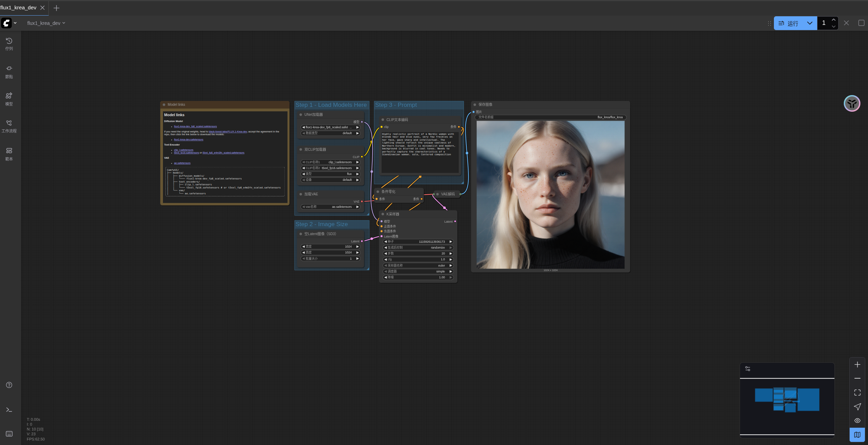Increase the 步数 steps value with right arrow

click(451, 253)
